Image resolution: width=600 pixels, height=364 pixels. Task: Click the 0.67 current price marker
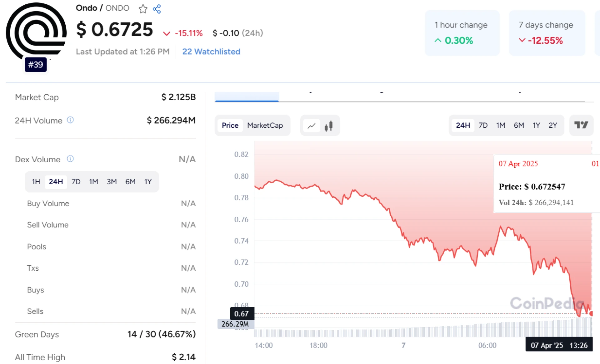click(x=242, y=314)
